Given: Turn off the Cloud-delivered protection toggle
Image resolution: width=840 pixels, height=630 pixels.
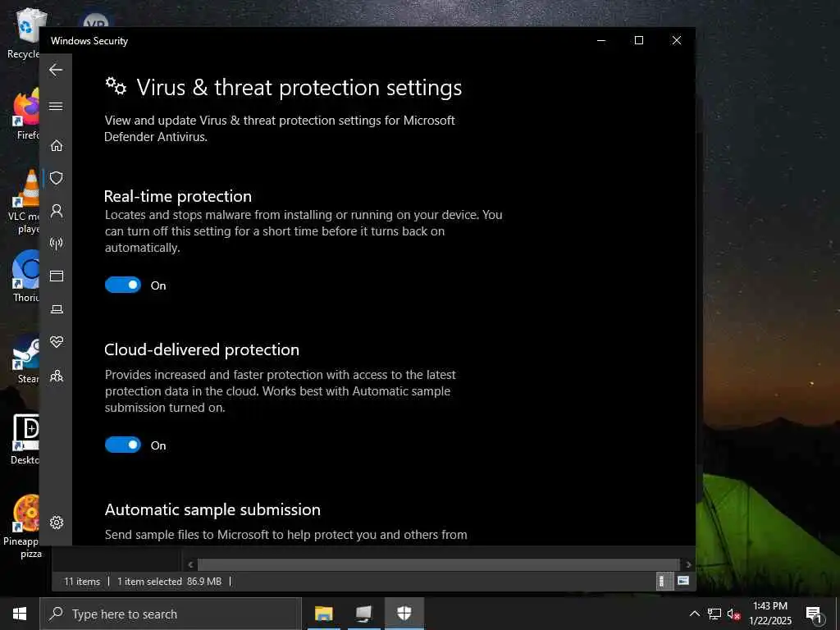Looking at the screenshot, I should pyautogui.click(x=123, y=445).
